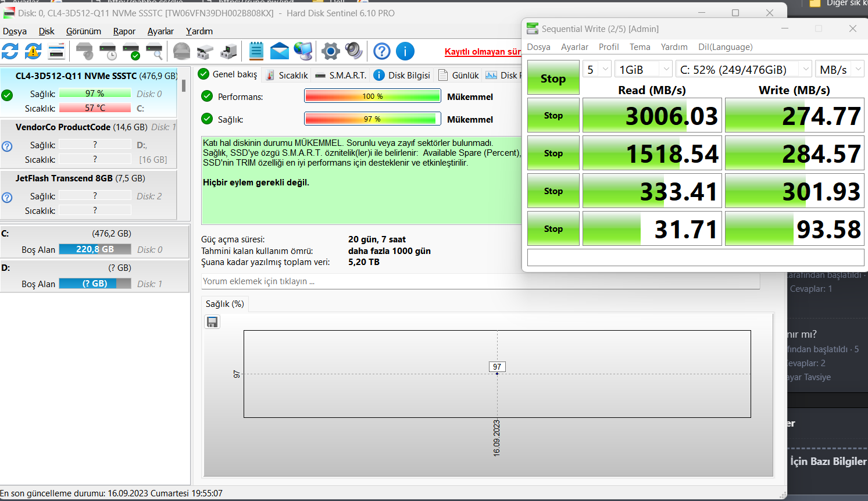Click question mark icon beside VendorCo ProductCode
Screen dimensions: 868x501
click(7, 146)
